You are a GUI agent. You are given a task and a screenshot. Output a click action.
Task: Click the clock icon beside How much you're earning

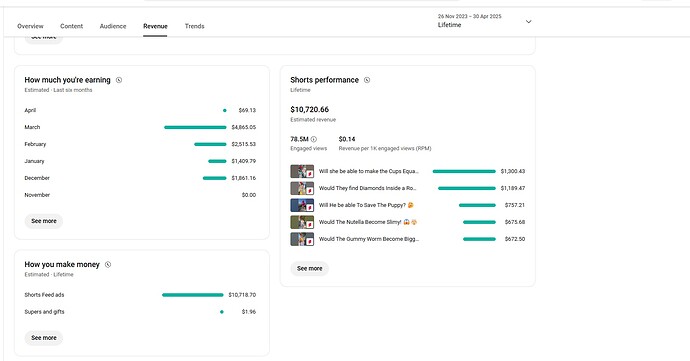click(x=119, y=80)
